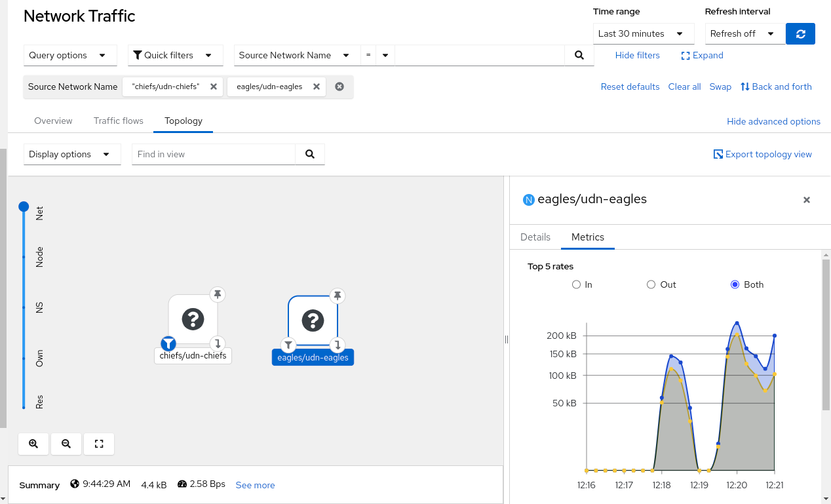This screenshot has height=504, width=831.
Task: Select the Both radio button
Action: click(735, 284)
